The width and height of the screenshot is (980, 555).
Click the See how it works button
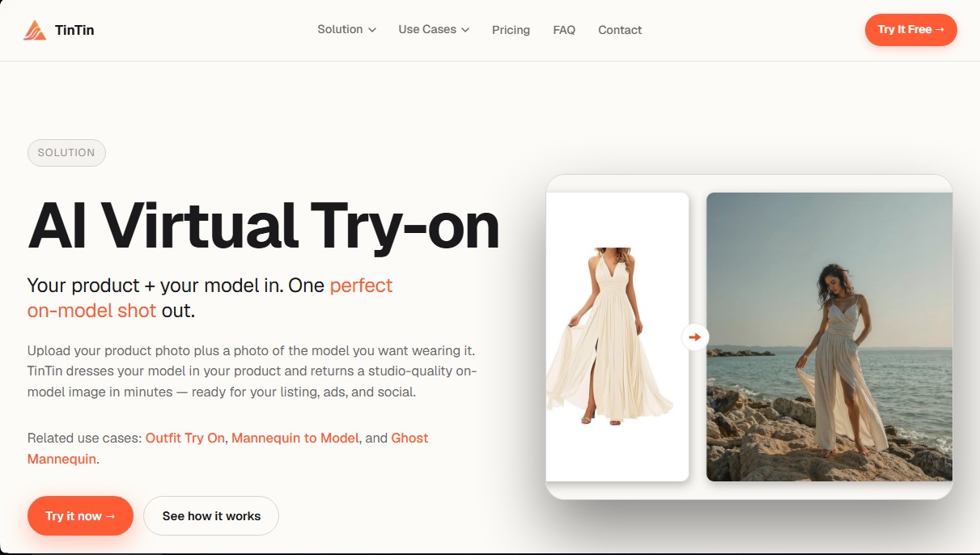pos(211,515)
